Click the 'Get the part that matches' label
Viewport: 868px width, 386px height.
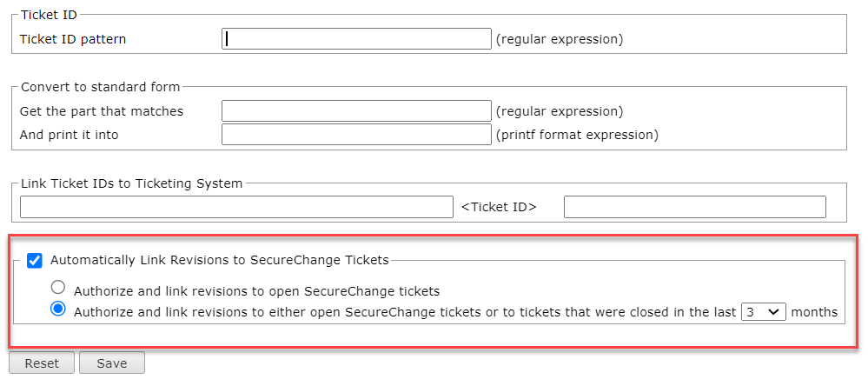(x=101, y=111)
